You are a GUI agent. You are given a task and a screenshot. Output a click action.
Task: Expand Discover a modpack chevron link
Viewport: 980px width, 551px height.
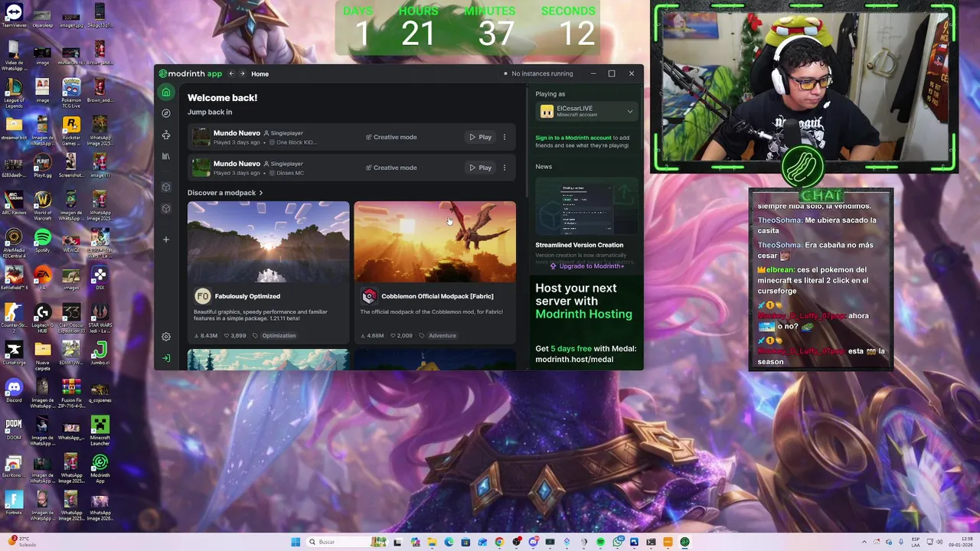pyautogui.click(x=225, y=193)
